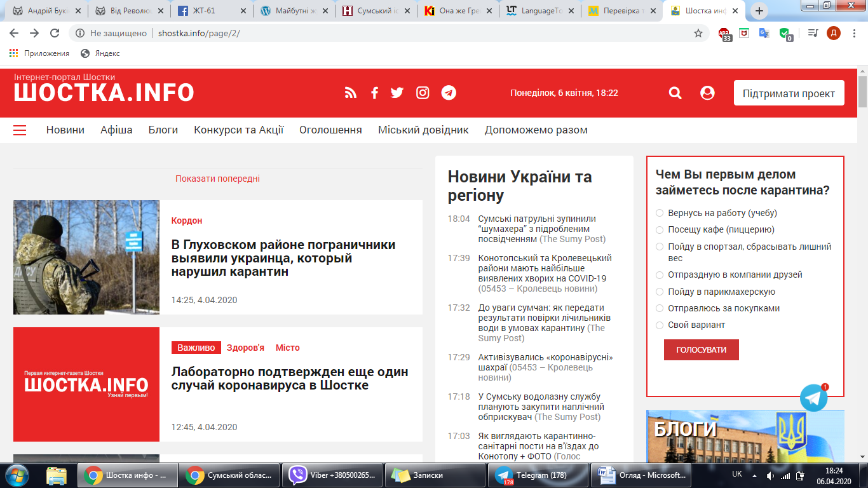Open the Telegram icon in header
Screen dimensions: 868x488
pyautogui.click(x=449, y=93)
